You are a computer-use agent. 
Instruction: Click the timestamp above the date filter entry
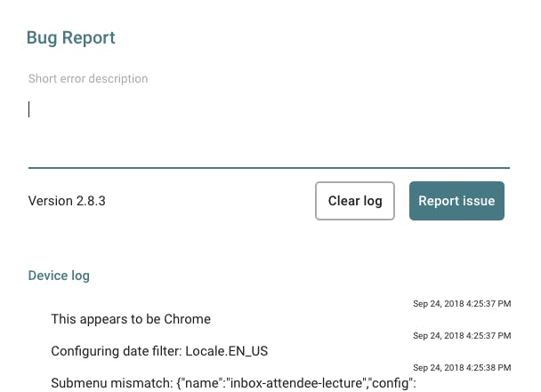pyautogui.click(x=462, y=336)
